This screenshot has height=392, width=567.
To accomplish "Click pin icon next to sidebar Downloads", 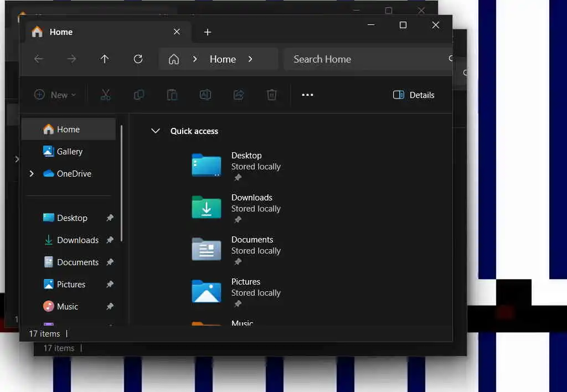I will click(110, 240).
